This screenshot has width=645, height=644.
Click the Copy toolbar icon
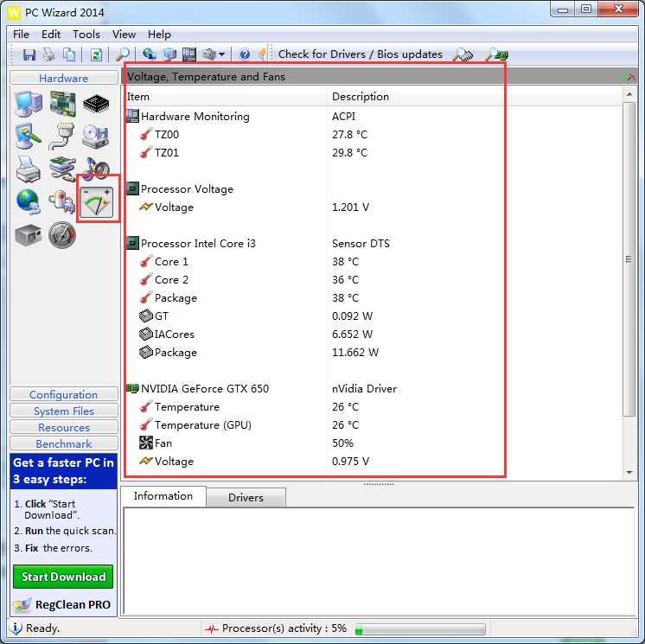point(68,54)
